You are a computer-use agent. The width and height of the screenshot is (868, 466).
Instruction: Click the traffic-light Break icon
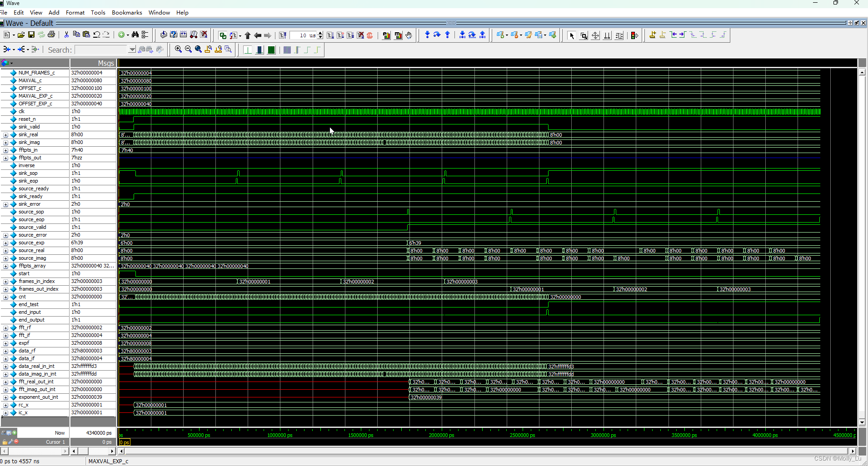click(x=635, y=35)
